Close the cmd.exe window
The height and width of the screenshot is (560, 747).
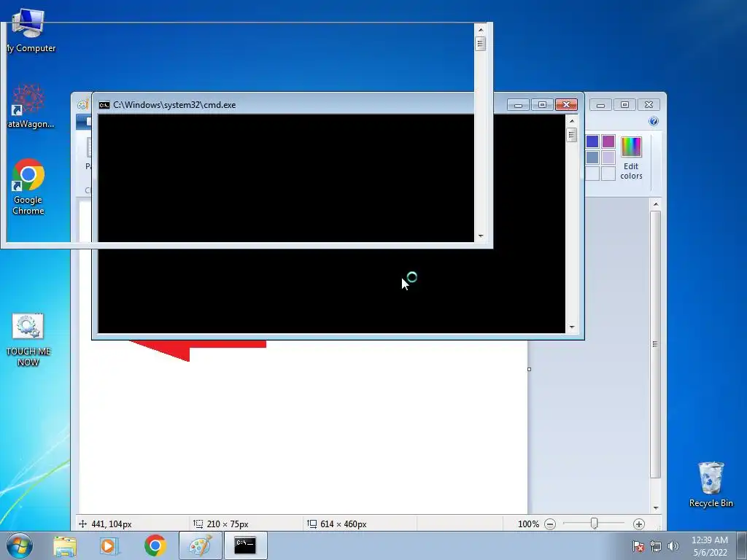tap(566, 105)
